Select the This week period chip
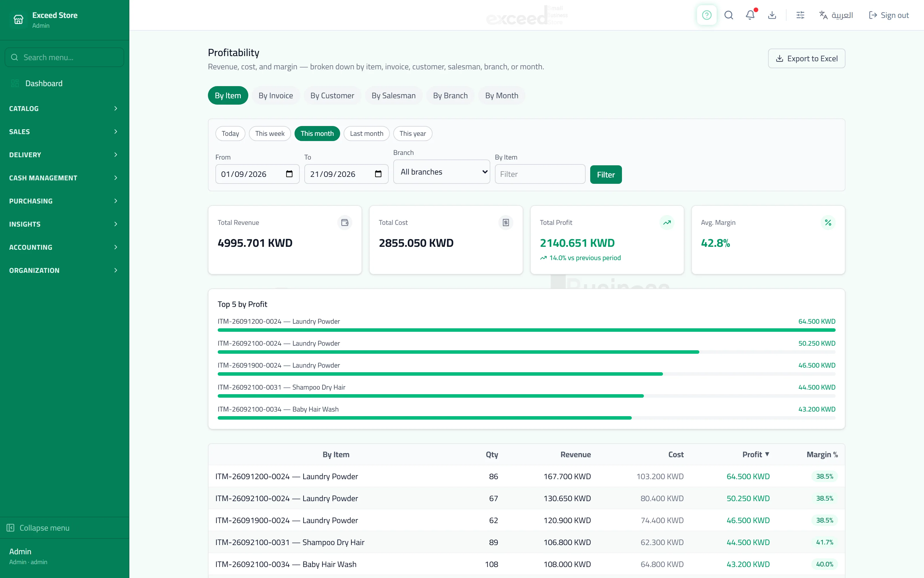924x578 pixels. [270, 134]
